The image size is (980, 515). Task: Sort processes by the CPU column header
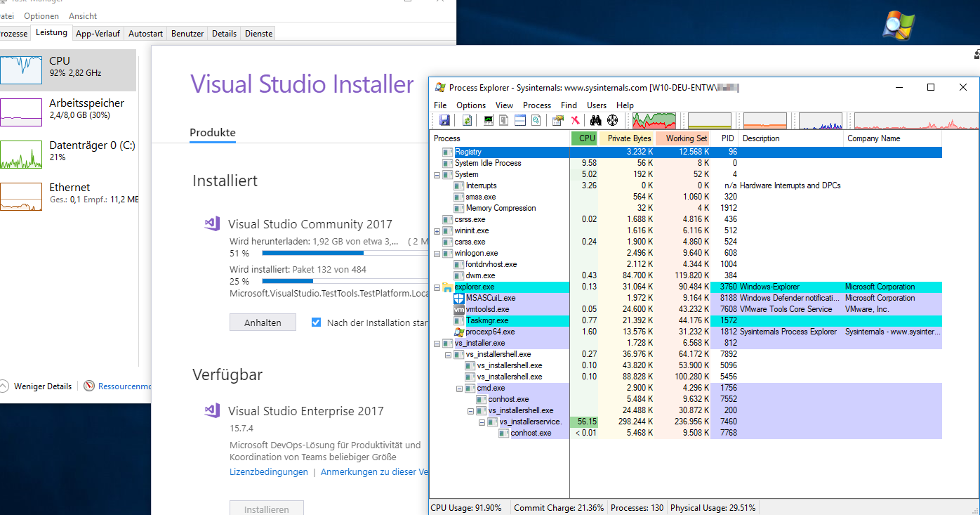583,138
